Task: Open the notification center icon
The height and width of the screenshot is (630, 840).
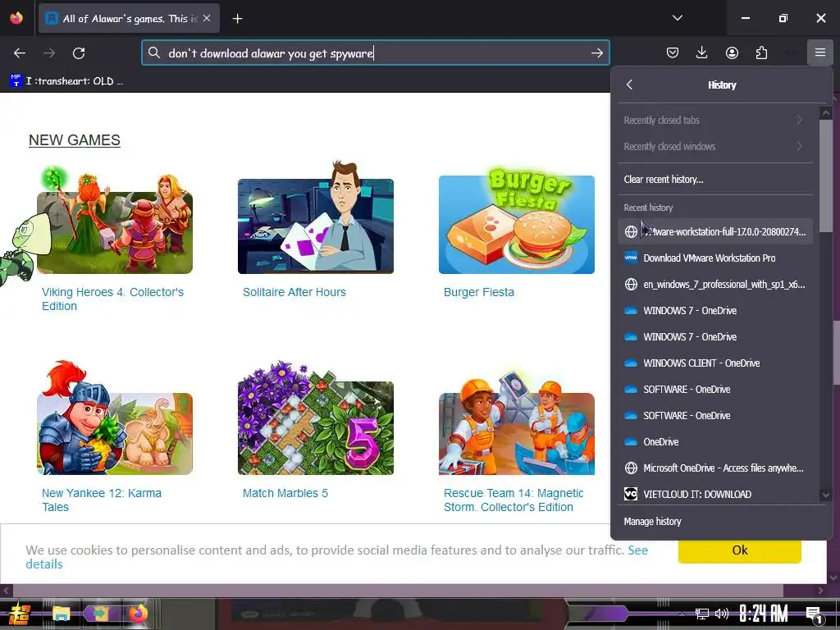Action: pos(814,614)
